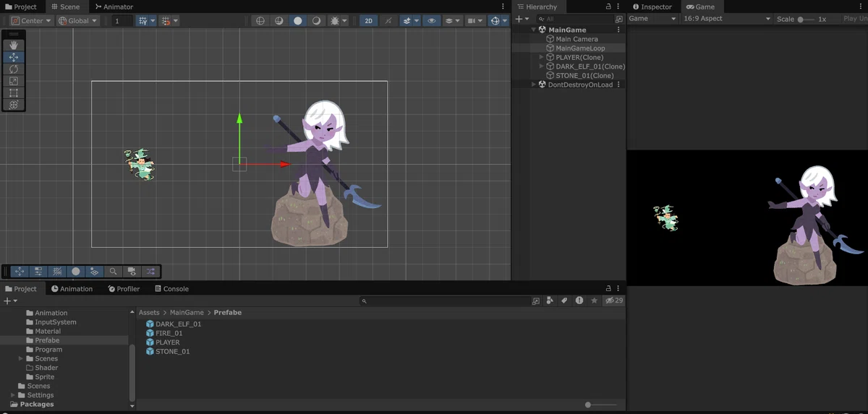
Task: Click the magnifier icon in bottom scene overlay
Action: click(x=114, y=272)
